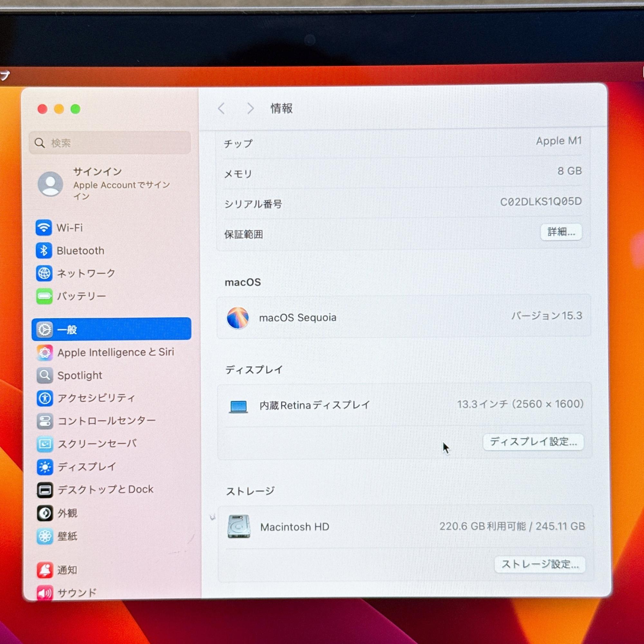The height and width of the screenshot is (644, 644).
Task: Open アクセシビリティ accessibility settings
Action: 96,398
